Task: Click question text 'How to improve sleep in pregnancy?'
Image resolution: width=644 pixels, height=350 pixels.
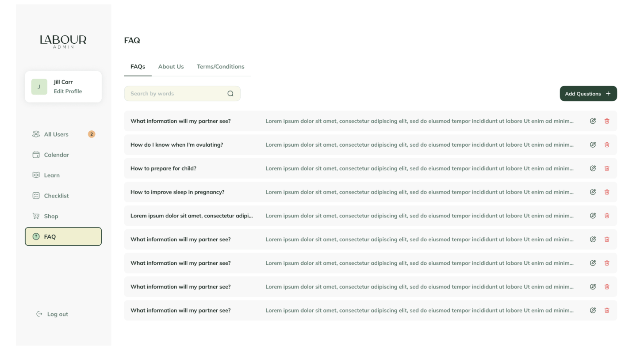Action: [177, 192]
